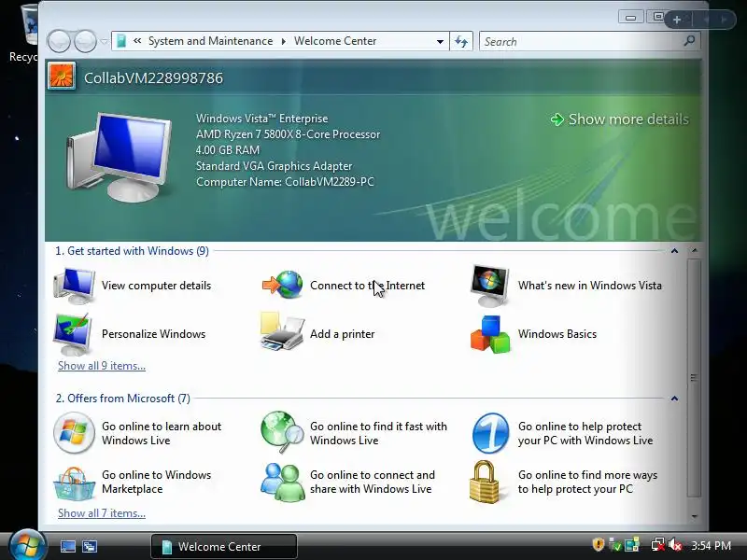Viewport: 747px width, 560px height.
Task: Click the 'Offers from Microsoft (7)' heading
Action: [x=123, y=399]
